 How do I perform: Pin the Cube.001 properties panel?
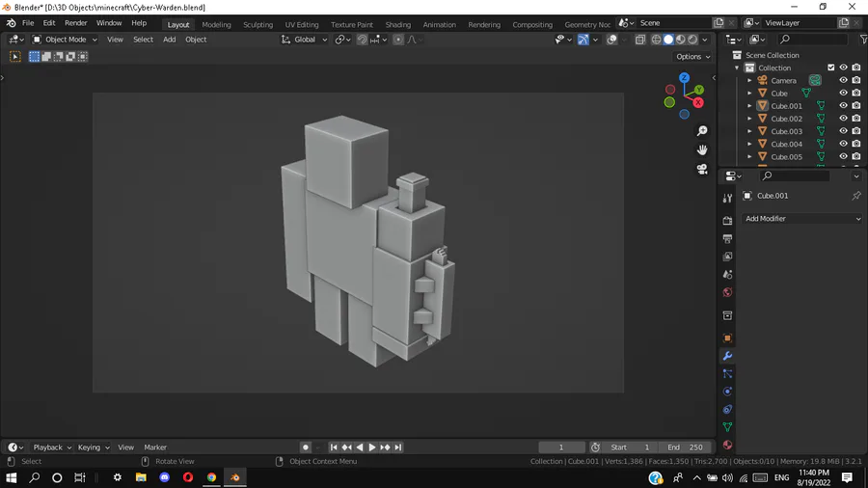click(856, 196)
